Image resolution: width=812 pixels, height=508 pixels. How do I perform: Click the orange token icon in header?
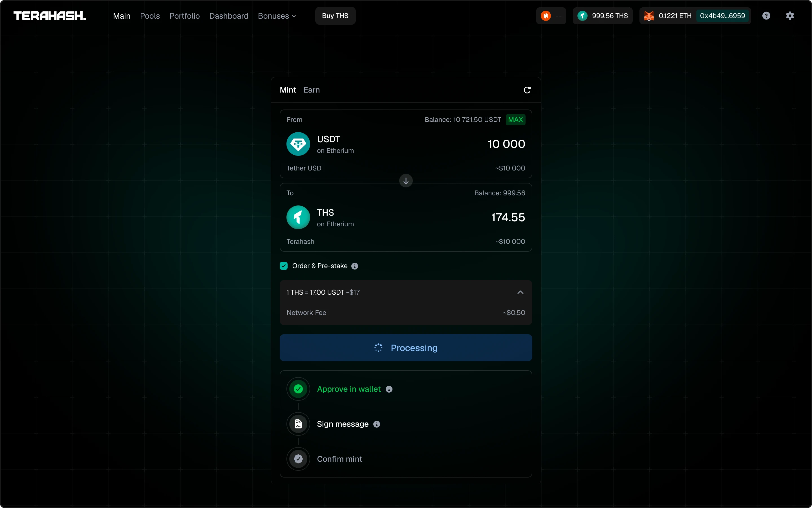click(x=546, y=16)
